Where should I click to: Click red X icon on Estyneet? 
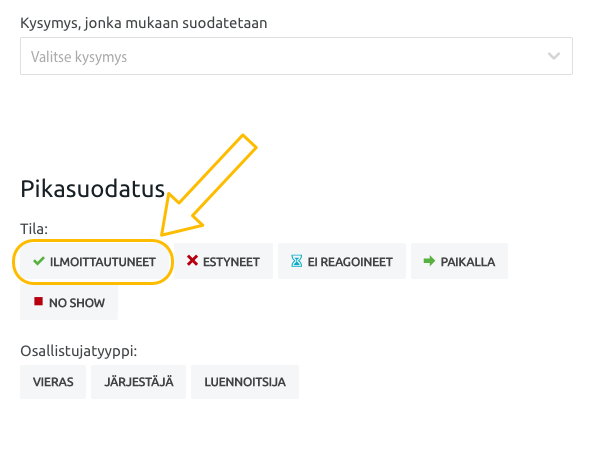pos(192,261)
